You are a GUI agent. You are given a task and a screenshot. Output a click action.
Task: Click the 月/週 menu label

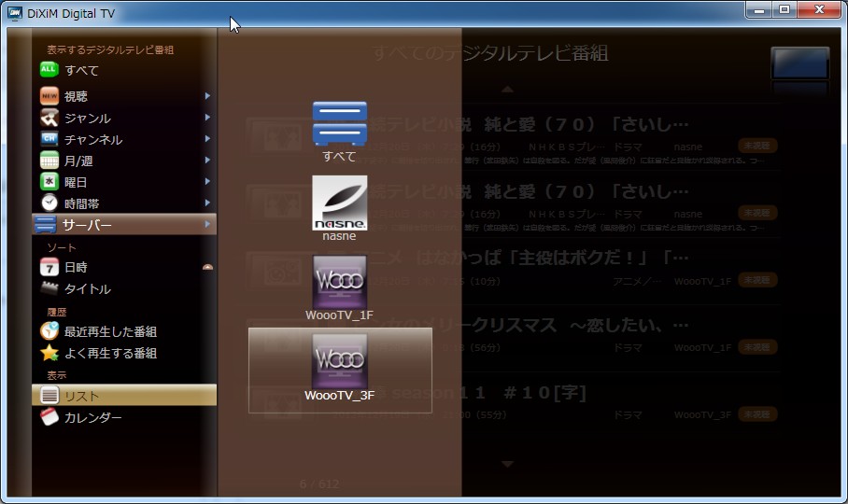click(x=78, y=161)
